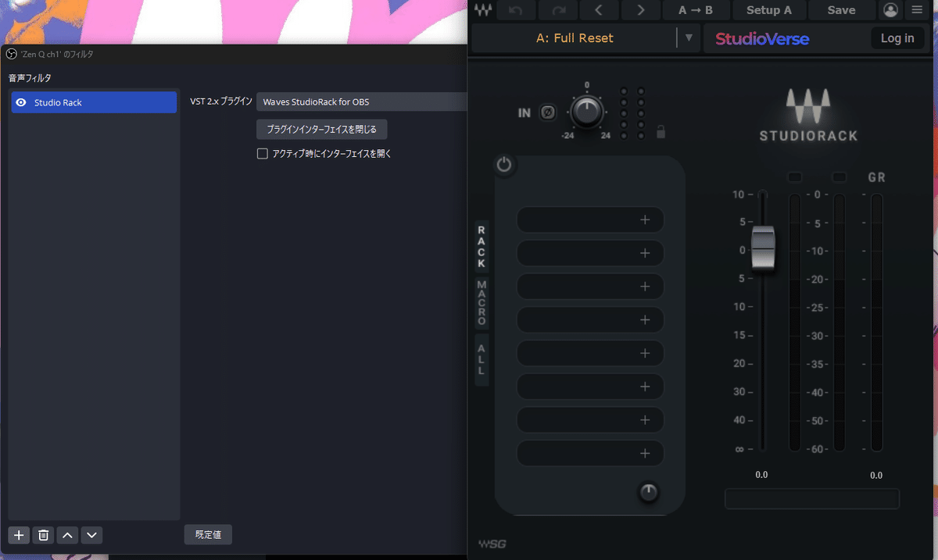This screenshot has width=938, height=560.
Task: Click the input gain knob
Action: click(586, 112)
